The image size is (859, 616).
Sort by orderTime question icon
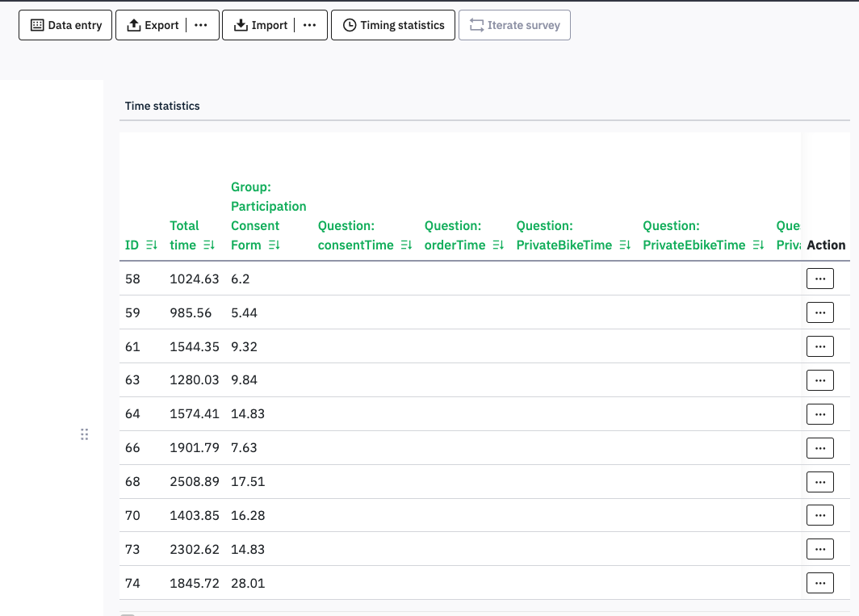498,245
